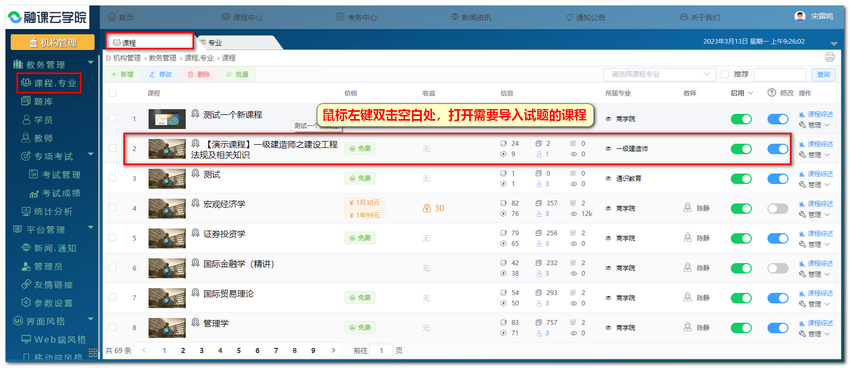This screenshot has height=368, width=850.
Task: Click the printer icon at top right
Action: [829, 57]
